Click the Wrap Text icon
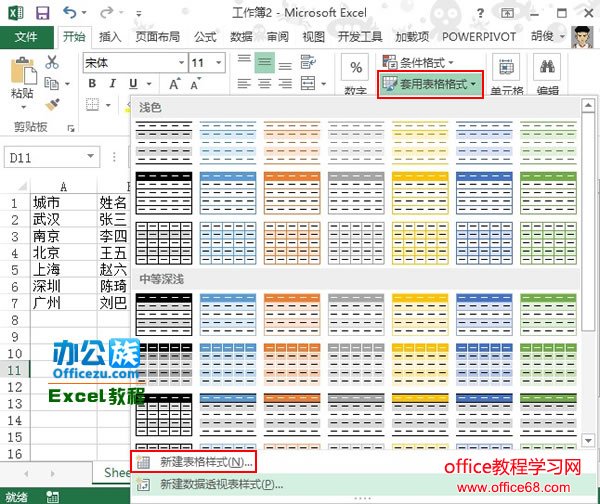The width and height of the screenshot is (600, 504). (x=308, y=62)
